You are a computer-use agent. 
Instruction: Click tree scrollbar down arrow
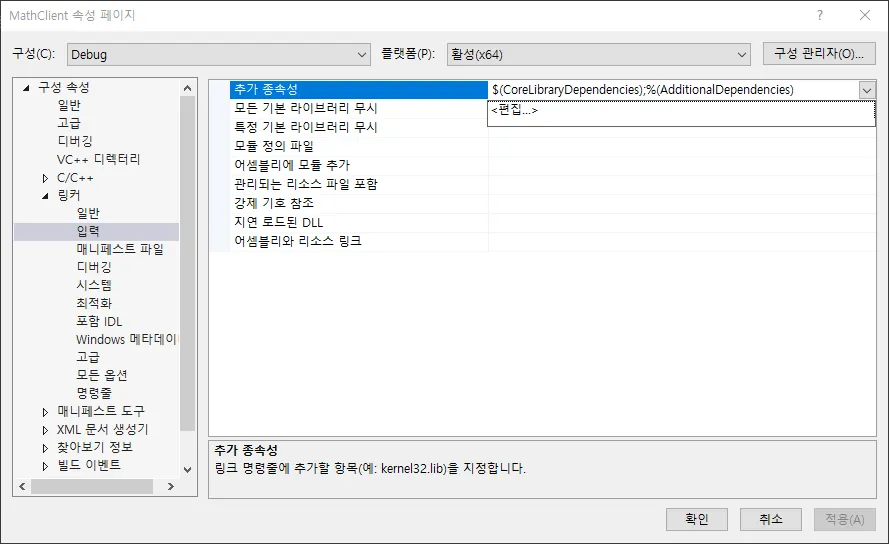pyautogui.click(x=188, y=470)
